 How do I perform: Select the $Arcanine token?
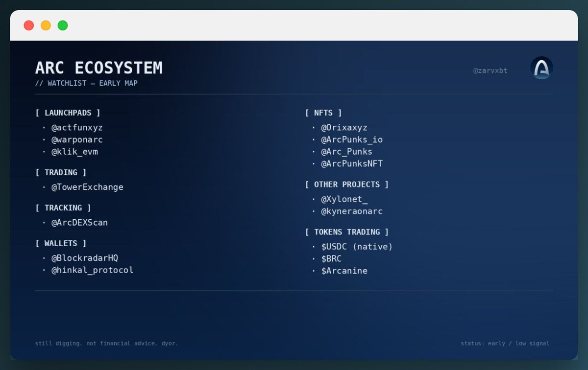point(344,271)
